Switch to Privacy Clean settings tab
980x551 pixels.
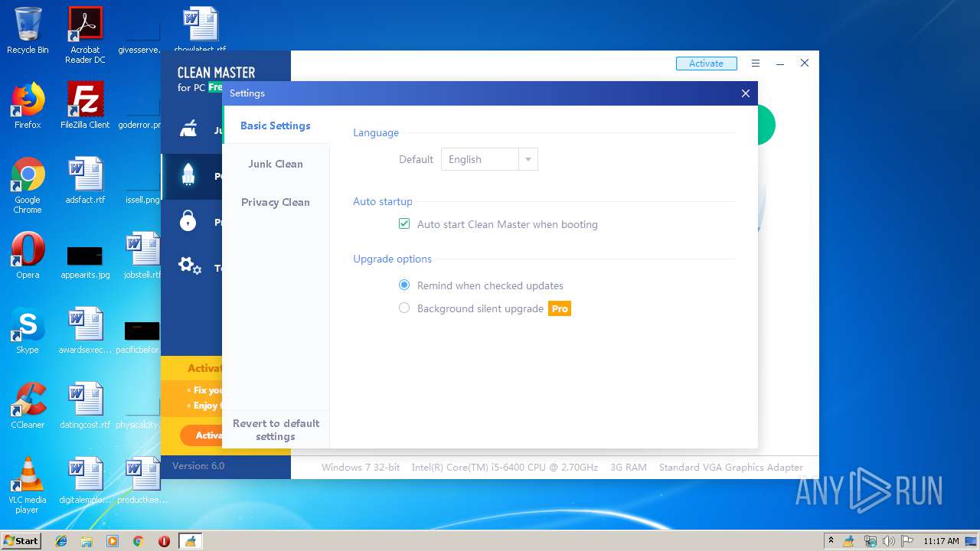276,202
